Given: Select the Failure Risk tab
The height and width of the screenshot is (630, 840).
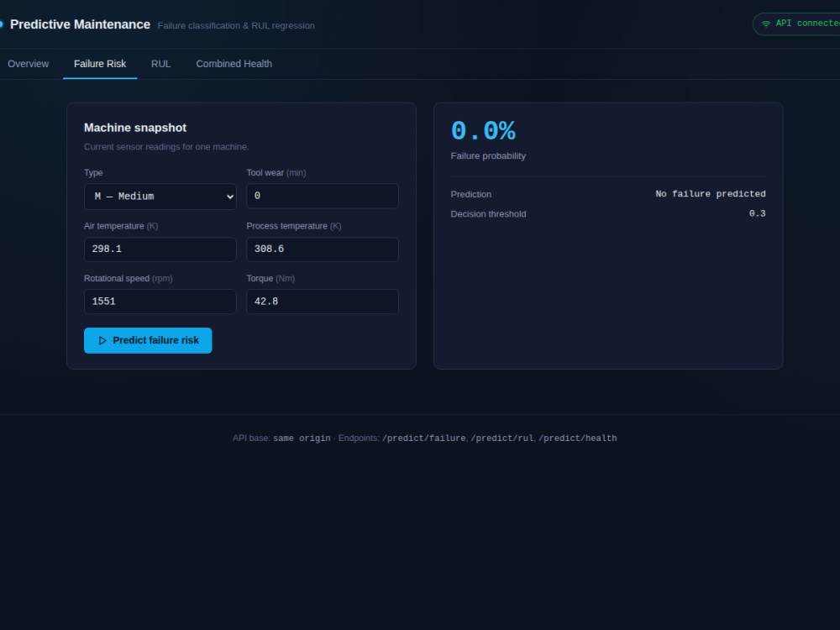Looking at the screenshot, I should pos(100,64).
